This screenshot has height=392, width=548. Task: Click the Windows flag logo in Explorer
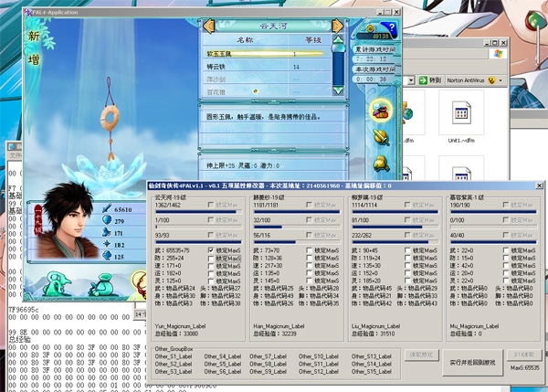tap(499, 54)
